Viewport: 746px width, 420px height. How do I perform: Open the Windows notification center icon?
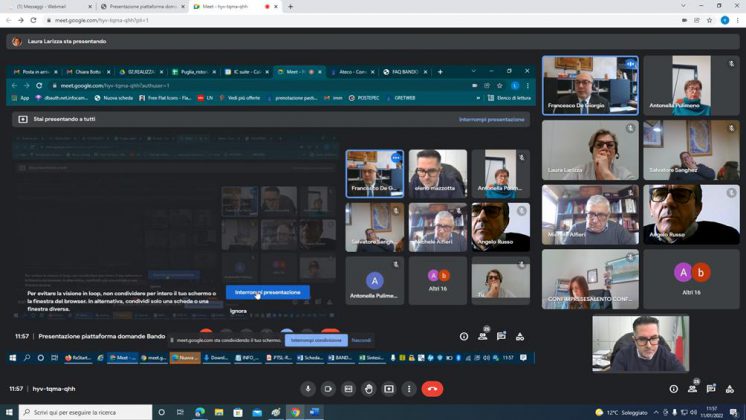point(735,412)
